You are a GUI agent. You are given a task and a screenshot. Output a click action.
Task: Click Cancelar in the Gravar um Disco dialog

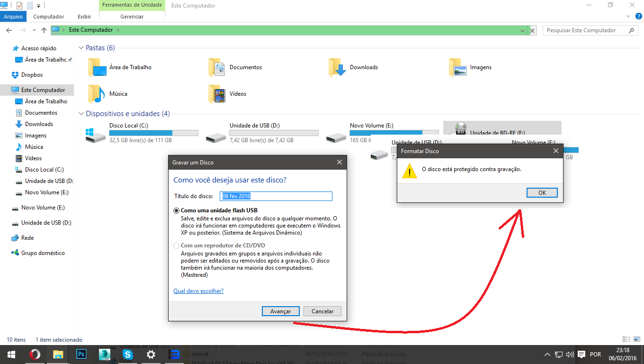click(322, 311)
